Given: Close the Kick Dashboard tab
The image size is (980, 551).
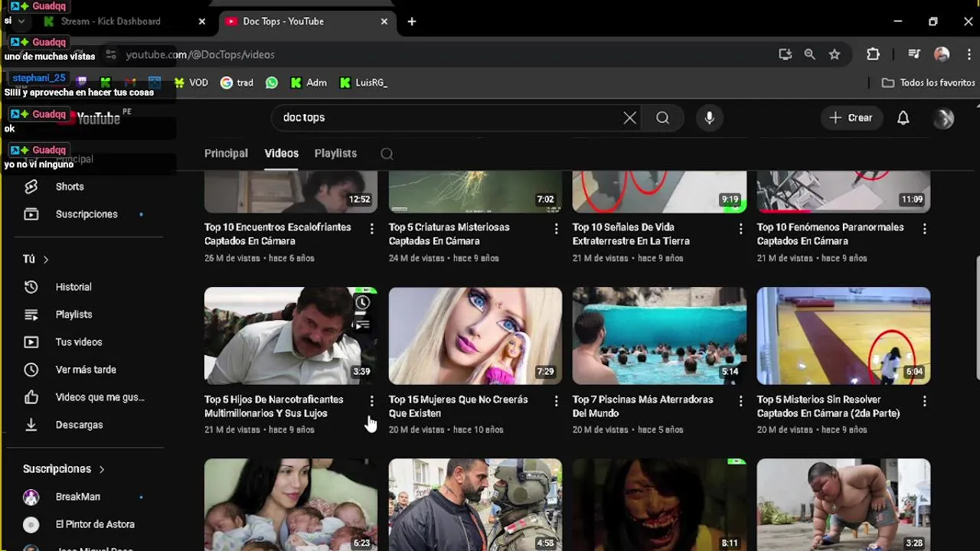Looking at the screenshot, I should coord(202,21).
